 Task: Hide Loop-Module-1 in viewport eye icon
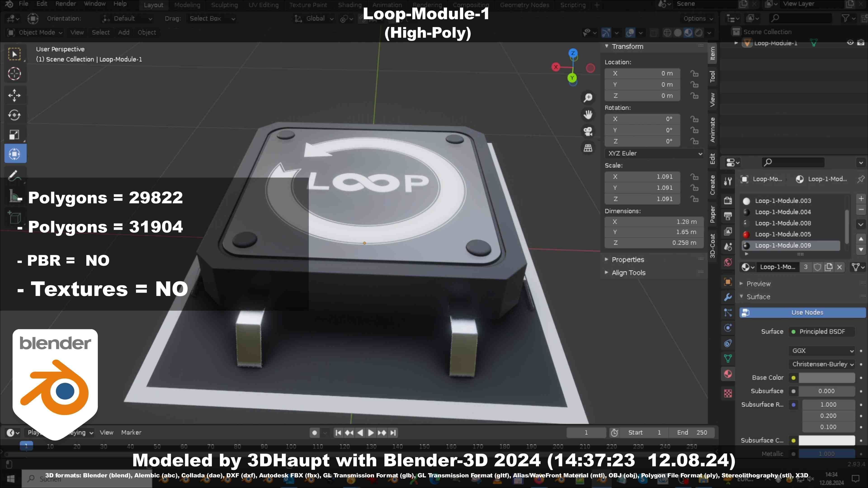850,43
